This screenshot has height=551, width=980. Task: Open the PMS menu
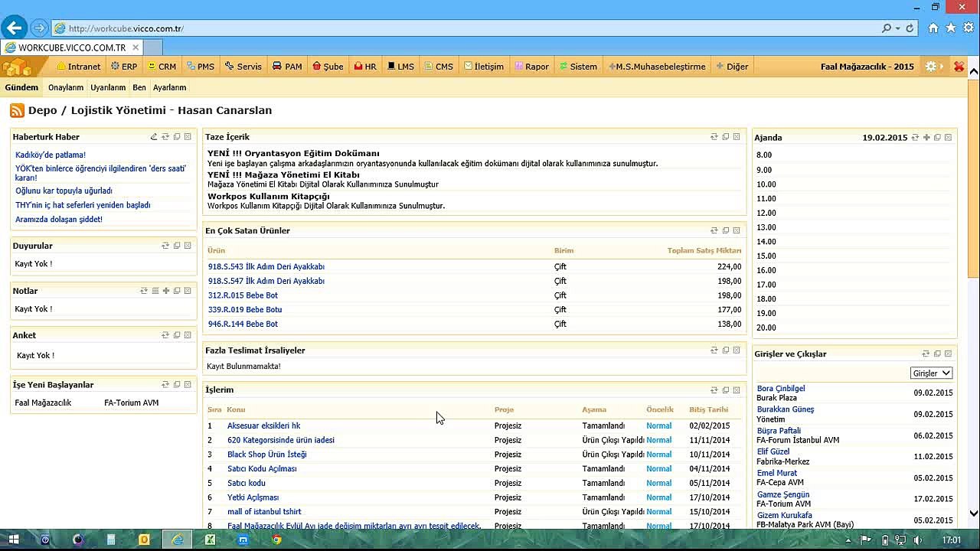click(201, 67)
